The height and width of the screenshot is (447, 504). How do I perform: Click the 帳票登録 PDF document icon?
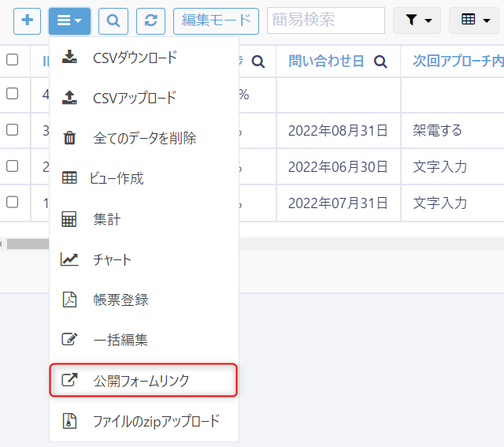(x=70, y=300)
